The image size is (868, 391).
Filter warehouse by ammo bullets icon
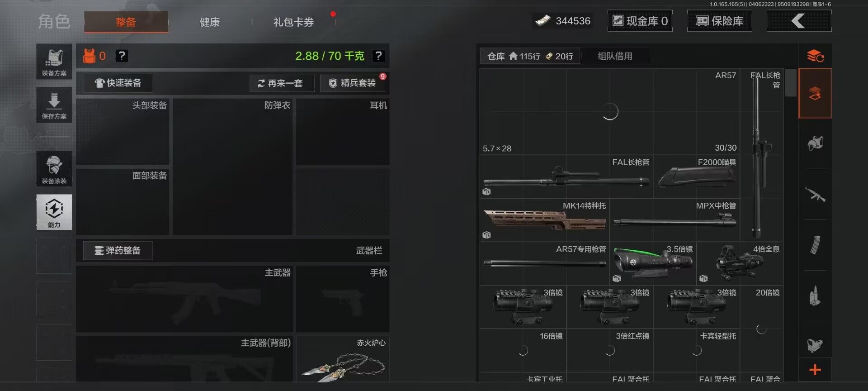coord(815,296)
